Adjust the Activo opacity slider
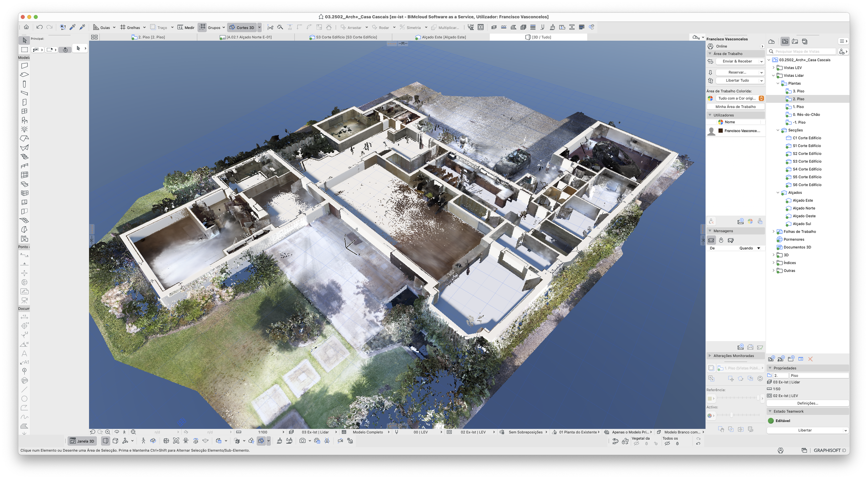This screenshot has height=479, width=868. [731, 415]
